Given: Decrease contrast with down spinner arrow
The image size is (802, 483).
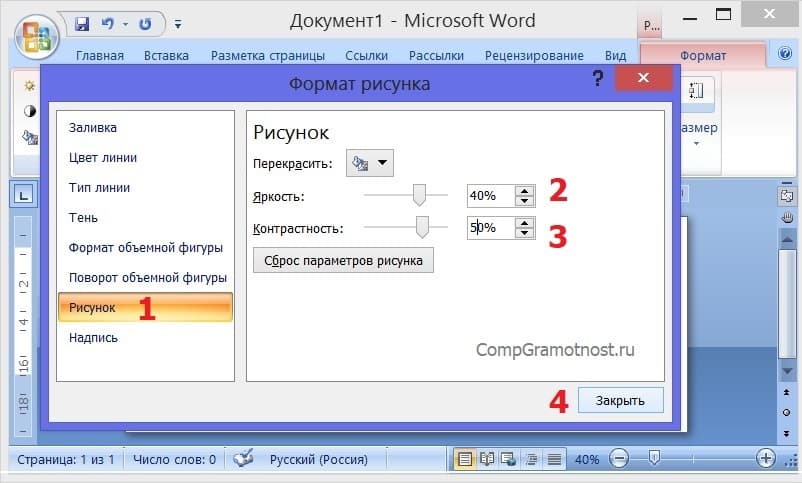Looking at the screenshot, I should point(524,232).
